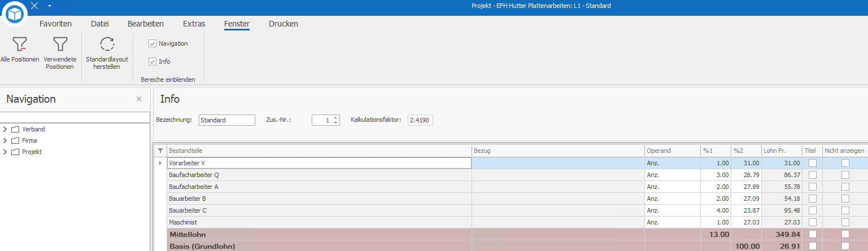Screen dimensions: 868x251
Task: Open the quick access customize arrow
Action: click(x=50, y=6)
